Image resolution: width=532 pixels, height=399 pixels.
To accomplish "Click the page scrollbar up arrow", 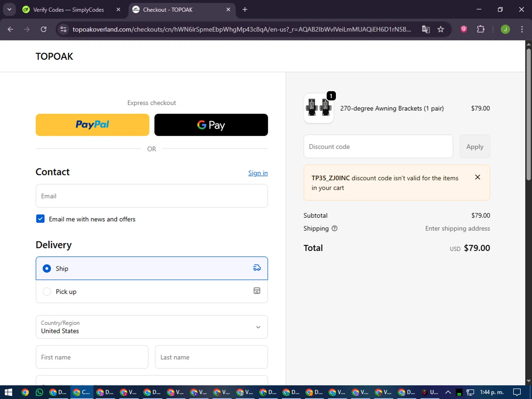I will point(528,44).
